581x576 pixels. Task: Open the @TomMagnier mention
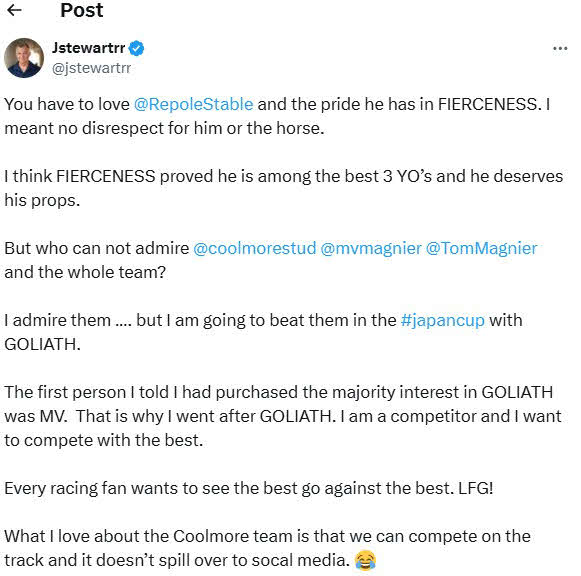click(481, 248)
